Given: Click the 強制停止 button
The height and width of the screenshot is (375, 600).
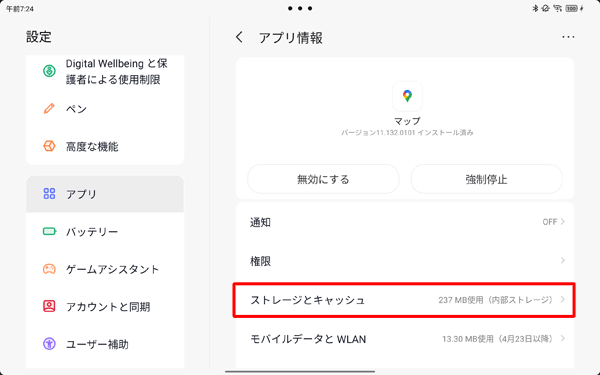Looking at the screenshot, I should (486, 179).
